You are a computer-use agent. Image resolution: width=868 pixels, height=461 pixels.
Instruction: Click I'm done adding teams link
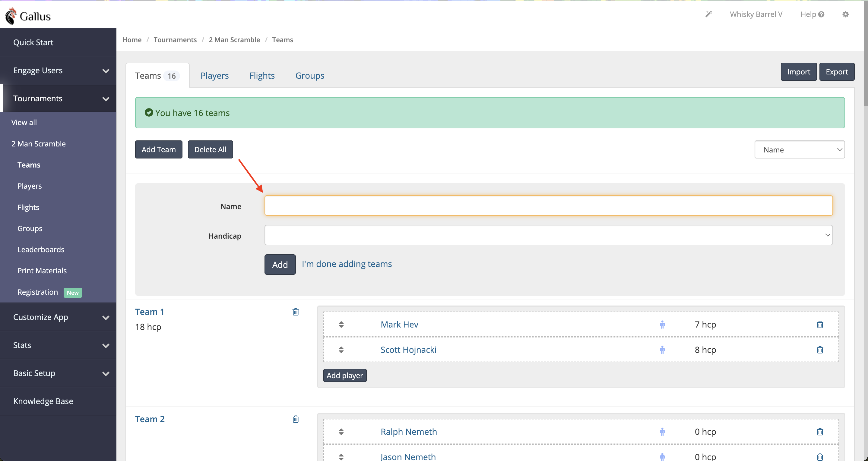[x=347, y=264]
